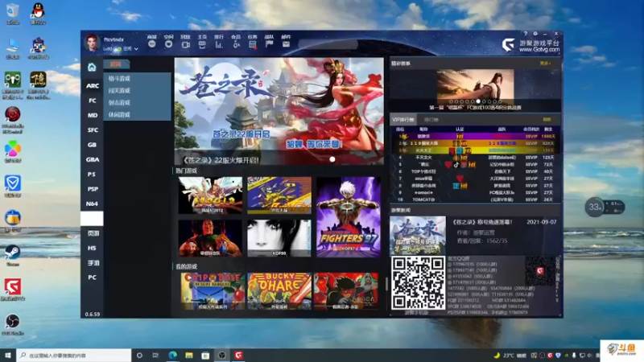Open the OBS Studio desktop shortcut
This screenshot has width=644, height=362.
(x=13, y=324)
